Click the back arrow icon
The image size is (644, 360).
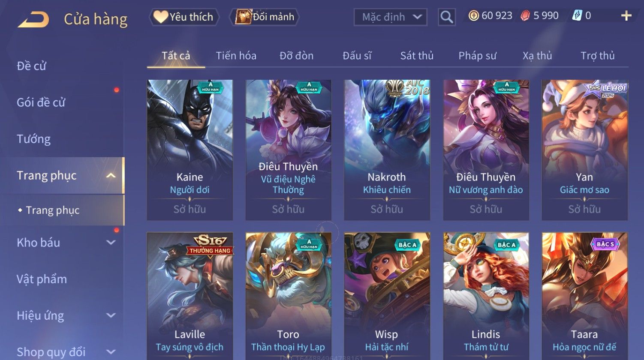click(x=33, y=19)
